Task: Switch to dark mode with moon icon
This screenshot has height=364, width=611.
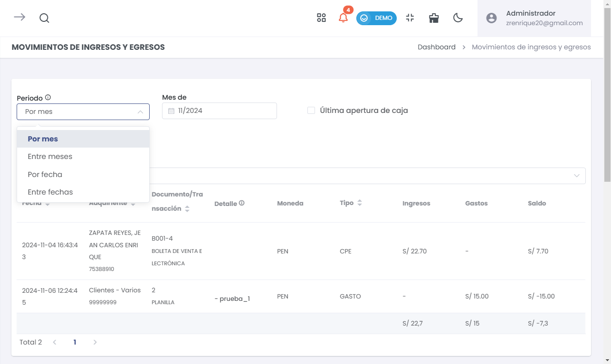Action: (x=458, y=18)
